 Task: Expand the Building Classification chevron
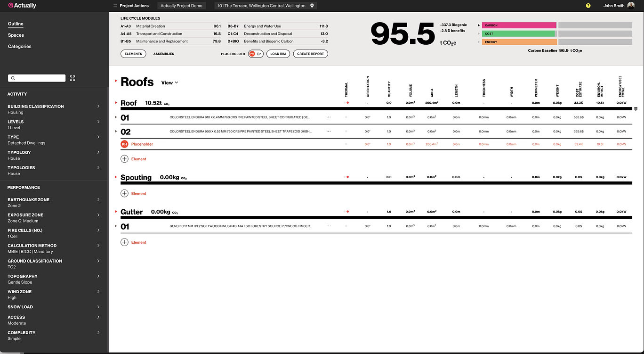[x=98, y=107]
